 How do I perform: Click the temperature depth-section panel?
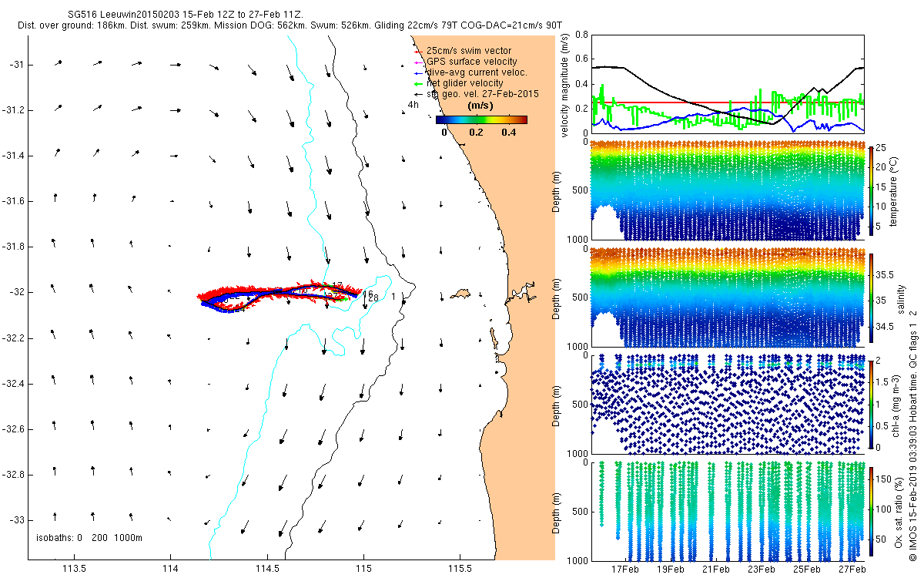pos(728,191)
